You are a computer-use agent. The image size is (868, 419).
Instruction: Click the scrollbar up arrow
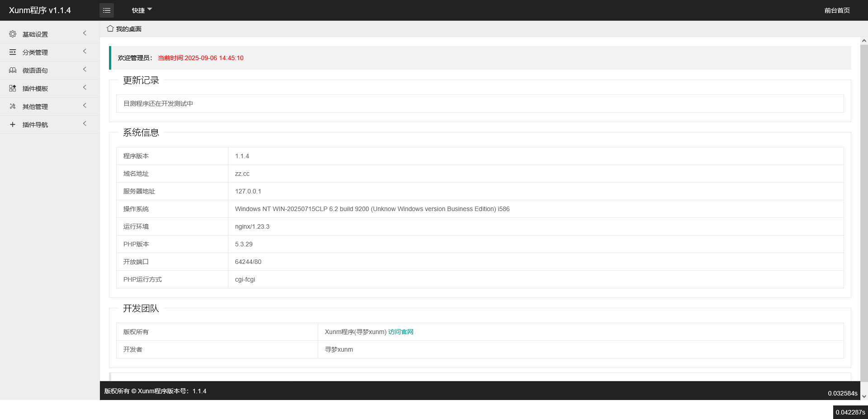pyautogui.click(x=864, y=41)
